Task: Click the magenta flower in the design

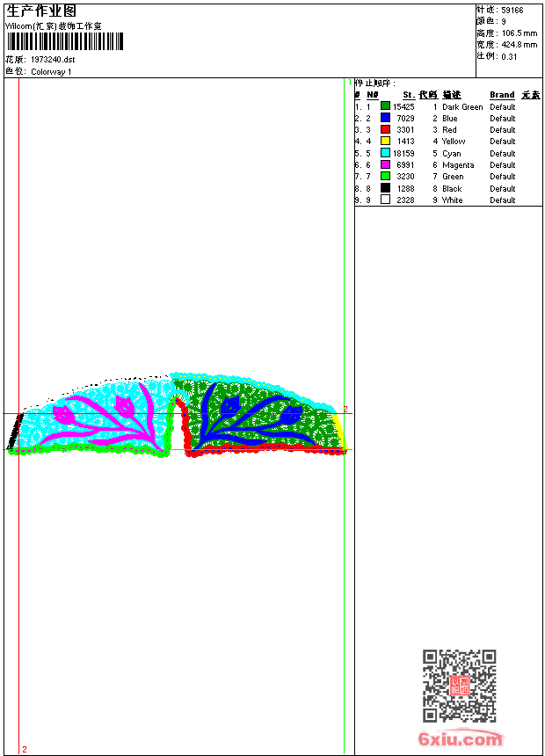Action: pos(124,405)
